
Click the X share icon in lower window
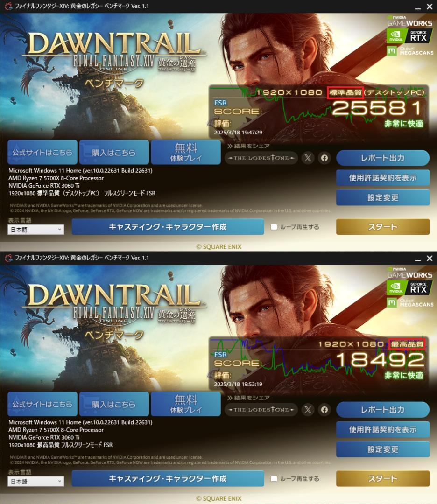(308, 410)
